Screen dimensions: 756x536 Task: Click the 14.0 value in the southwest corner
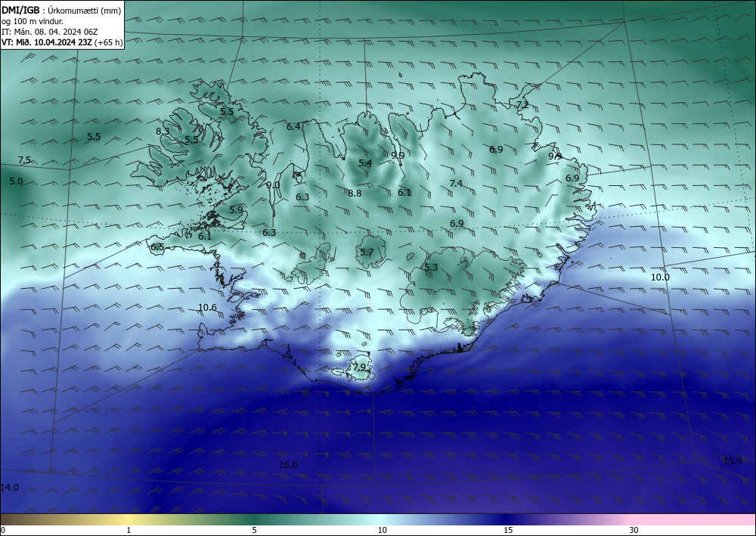click(10, 488)
